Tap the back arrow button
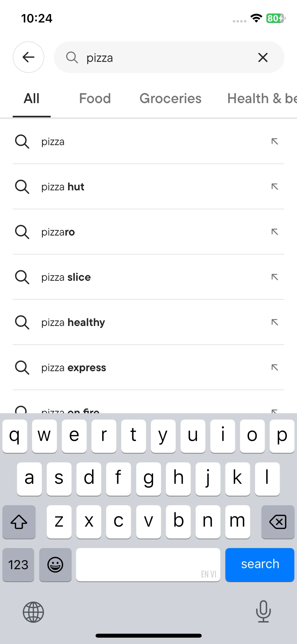 point(29,57)
